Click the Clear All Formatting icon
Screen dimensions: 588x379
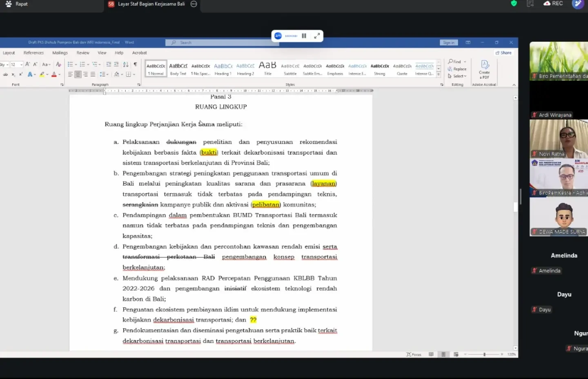click(58, 64)
